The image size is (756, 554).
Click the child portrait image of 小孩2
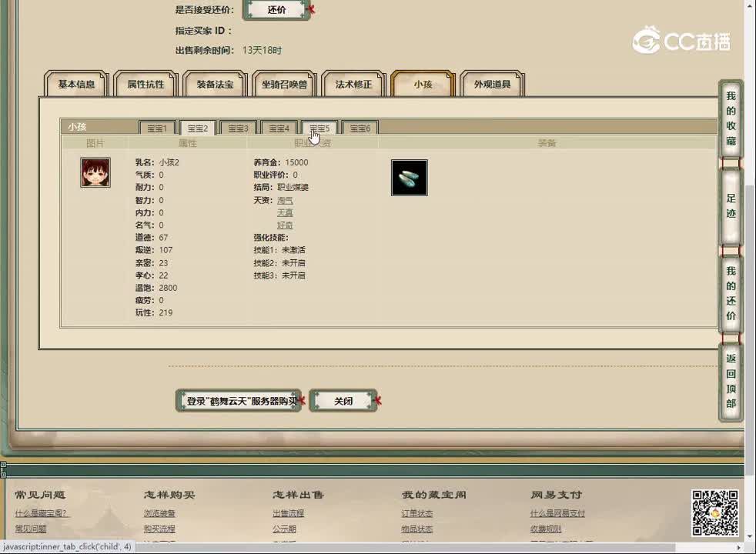point(95,172)
